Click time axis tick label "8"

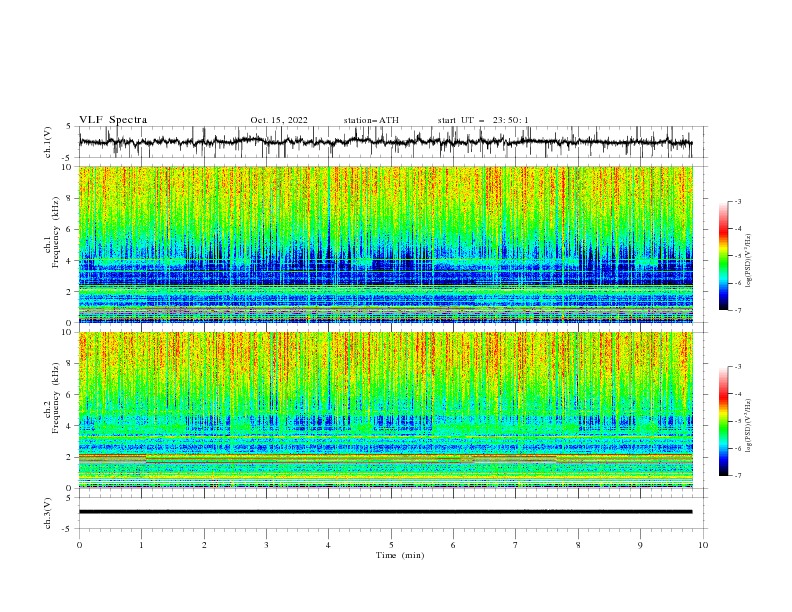pyautogui.click(x=578, y=545)
